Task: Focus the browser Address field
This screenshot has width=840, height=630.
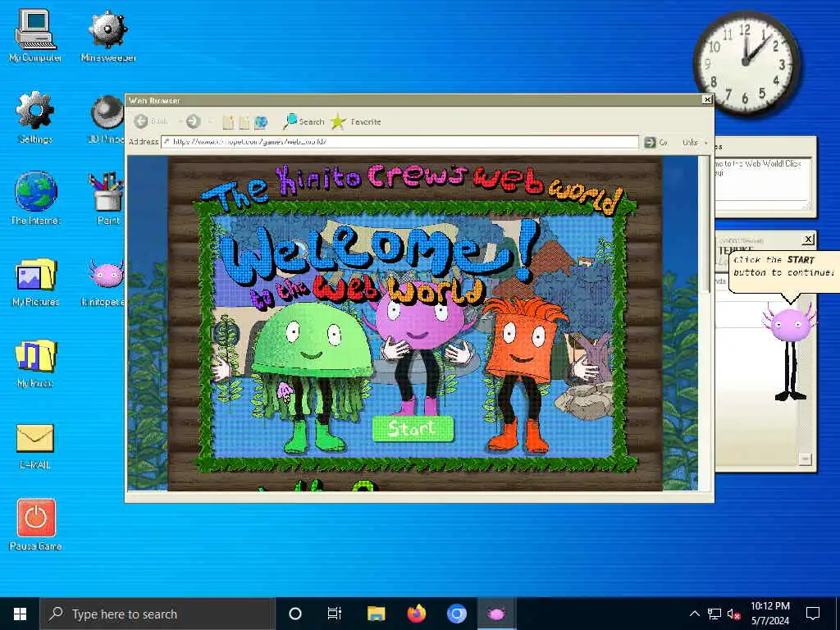Action: tap(399, 142)
